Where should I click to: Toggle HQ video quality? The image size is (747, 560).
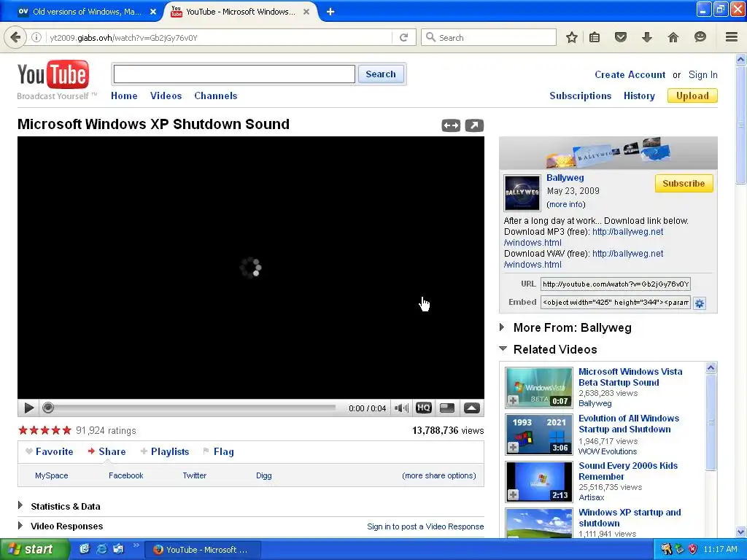424,408
